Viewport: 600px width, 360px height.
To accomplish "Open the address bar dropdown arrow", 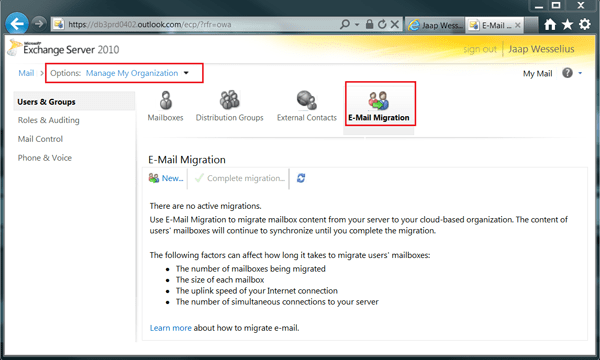I will [x=357, y=24].
